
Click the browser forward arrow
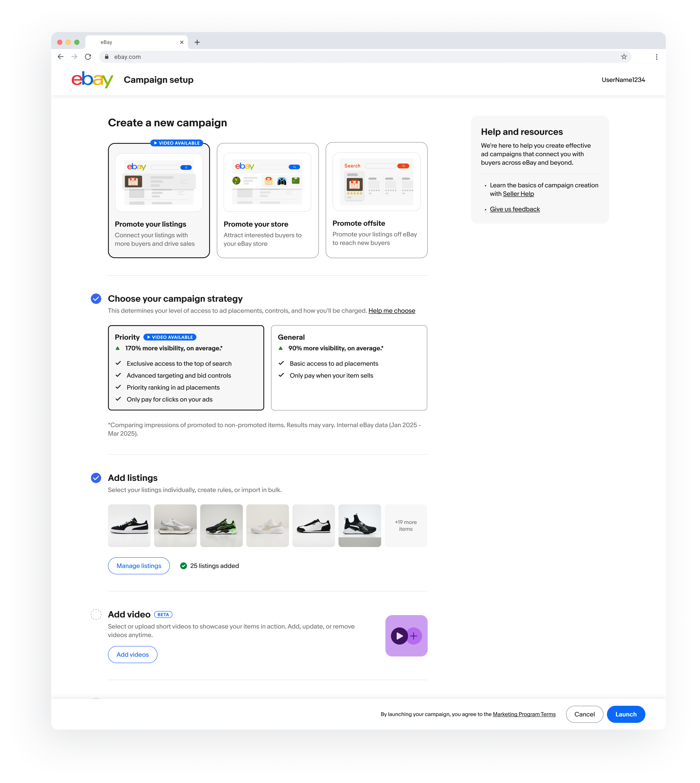[74, 57]
